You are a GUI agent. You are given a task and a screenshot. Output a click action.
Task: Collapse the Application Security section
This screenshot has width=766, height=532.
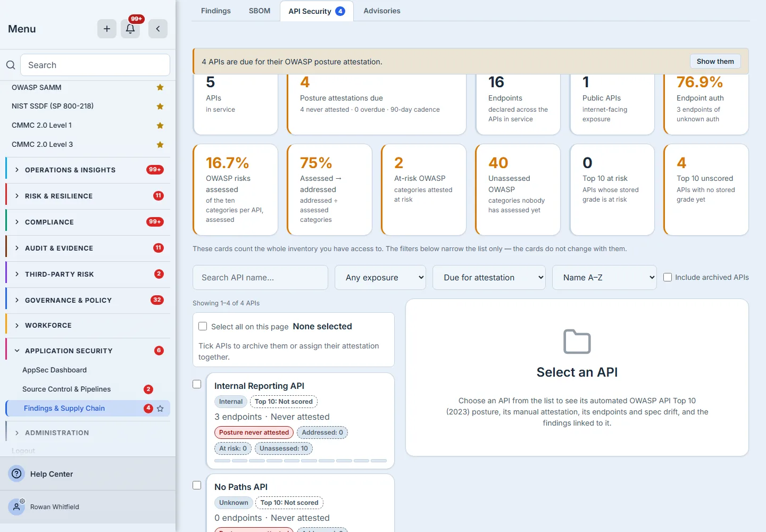88,351
